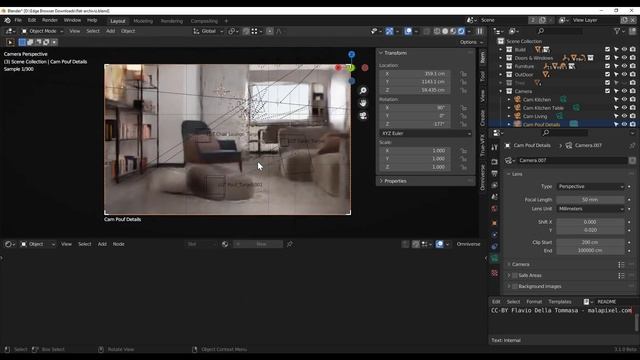Open the 3D viewport View menu
This screenshot has width=640, height=360.
pos(74,31)
